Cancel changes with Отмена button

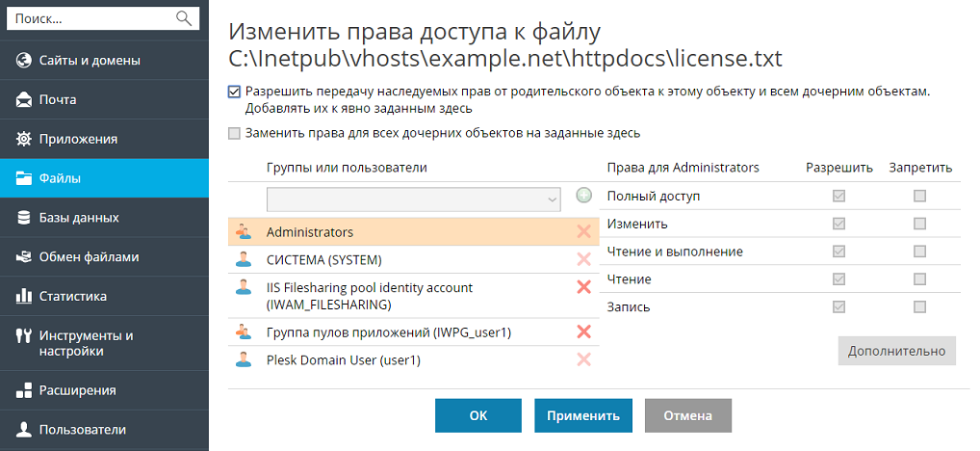pyautogui.click(x=687, y=416)
